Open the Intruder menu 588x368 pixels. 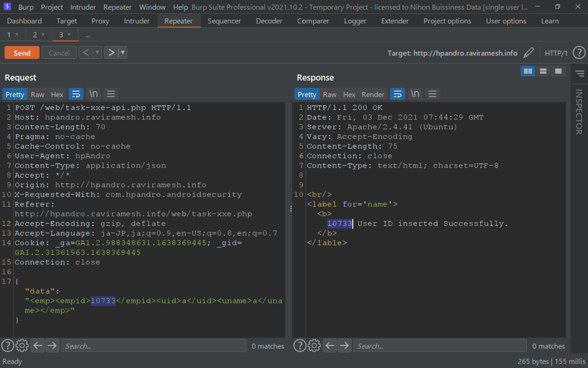[83, 7]
